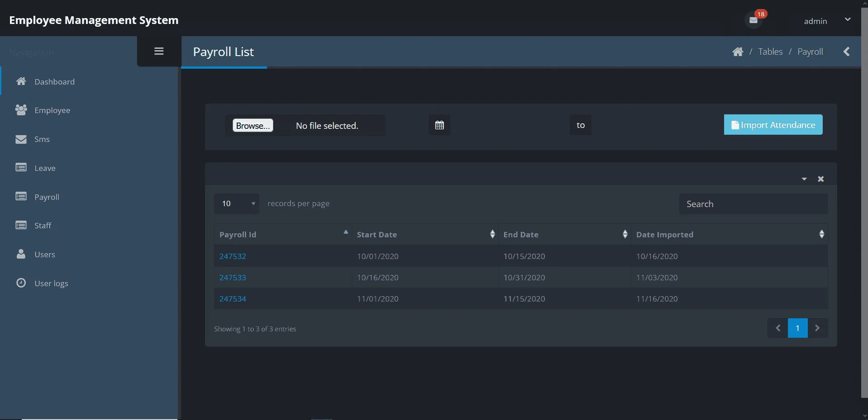868x420 pixels.
Task: Open Employee section in sidebar
Action: 52,110
